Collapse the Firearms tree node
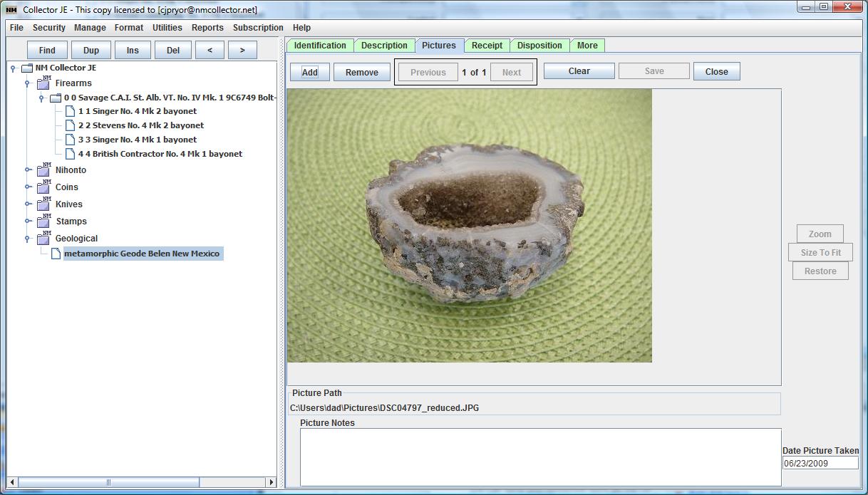 [28, 83]
